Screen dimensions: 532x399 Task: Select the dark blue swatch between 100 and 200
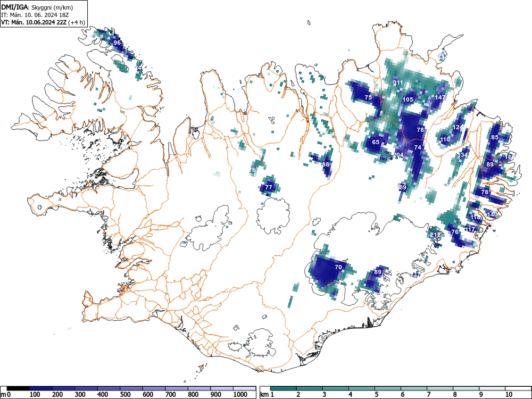click(x=41, y=388)
